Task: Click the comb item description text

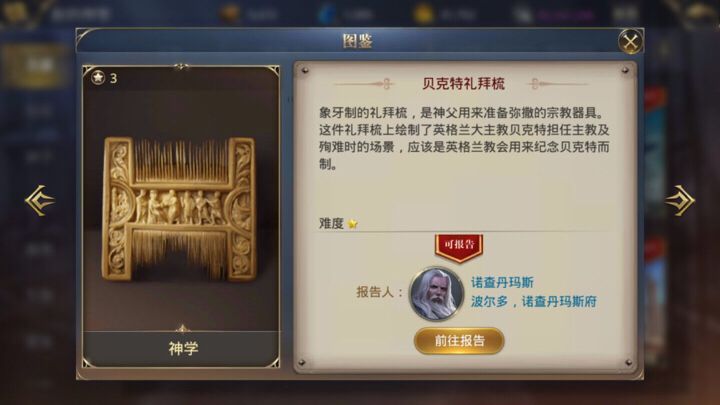Action: 464,138
